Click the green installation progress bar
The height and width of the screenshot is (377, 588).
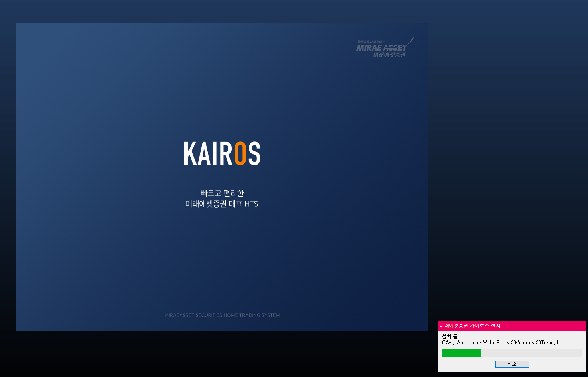[x=512, y=353]
